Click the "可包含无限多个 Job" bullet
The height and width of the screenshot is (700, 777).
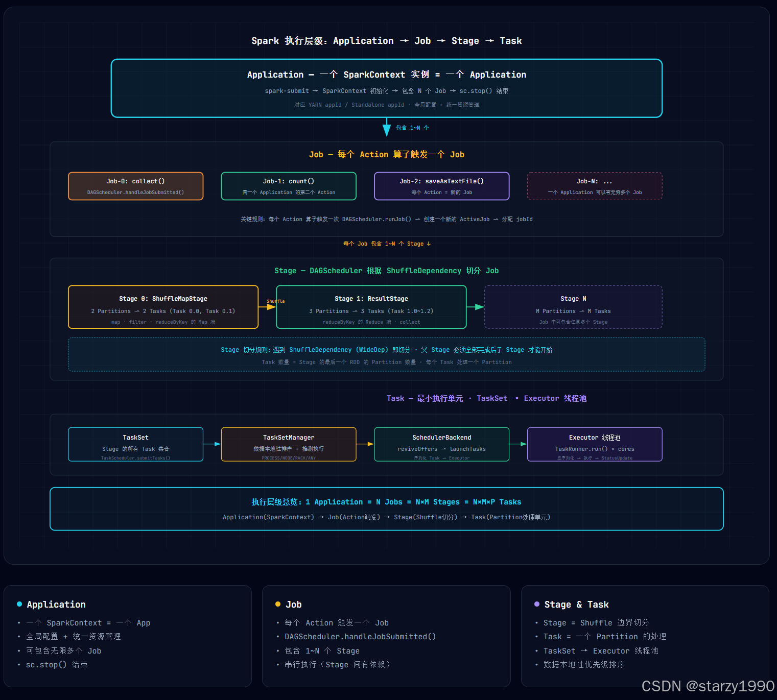click(x=64, y=651)
